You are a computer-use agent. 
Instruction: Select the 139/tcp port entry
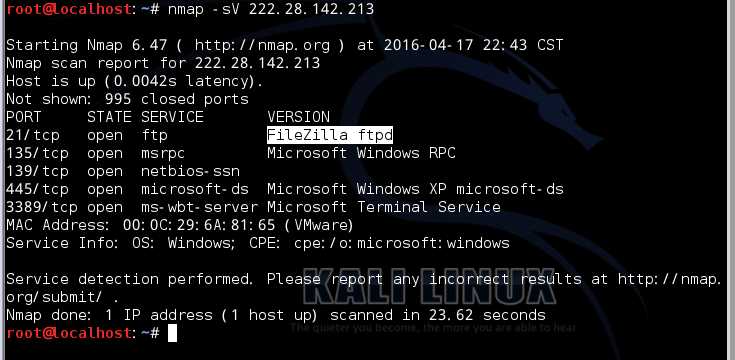click(x=37, y=171)
